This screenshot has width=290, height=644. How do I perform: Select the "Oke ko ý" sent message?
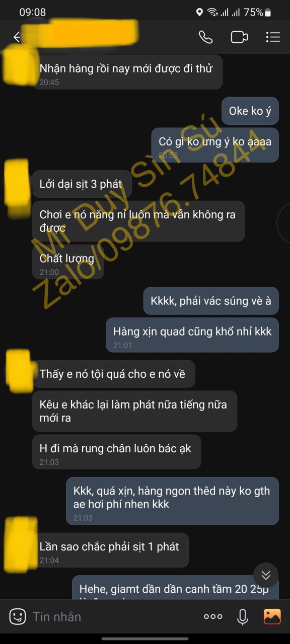tap(250, 111)
